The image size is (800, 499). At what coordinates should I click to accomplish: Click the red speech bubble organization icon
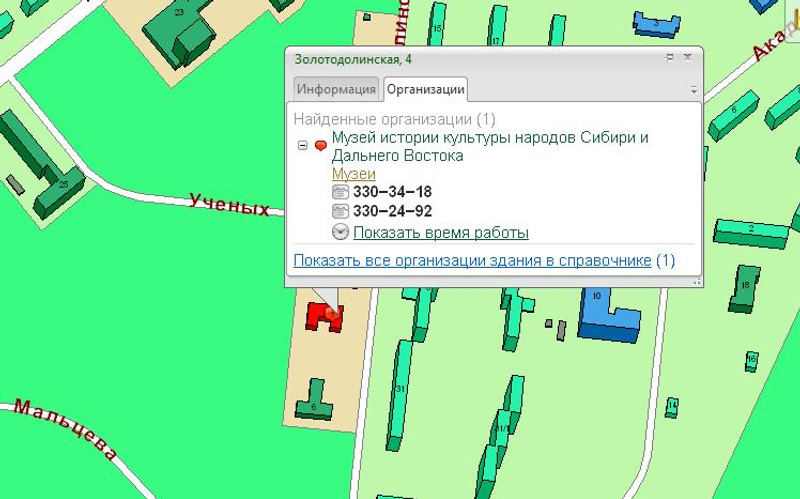(x=320, y=146)
